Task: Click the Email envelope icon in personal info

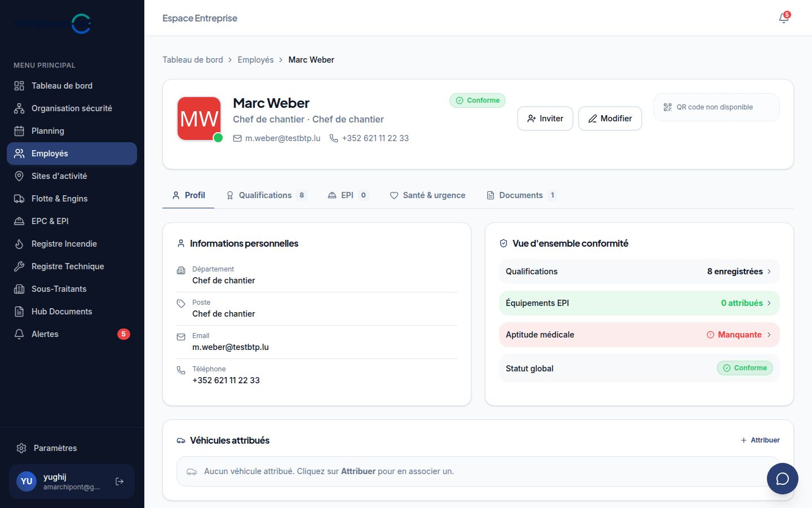Action: 181,337
